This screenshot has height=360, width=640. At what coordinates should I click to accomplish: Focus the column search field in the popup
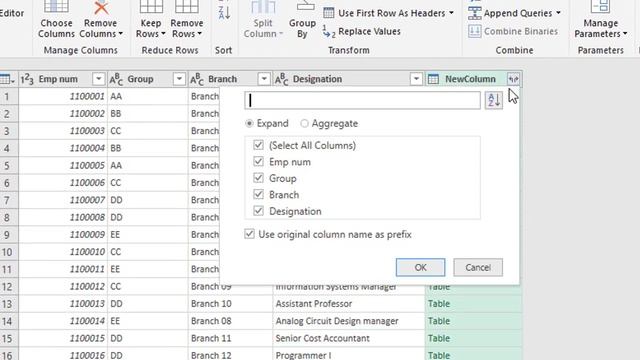coord(362,100)
